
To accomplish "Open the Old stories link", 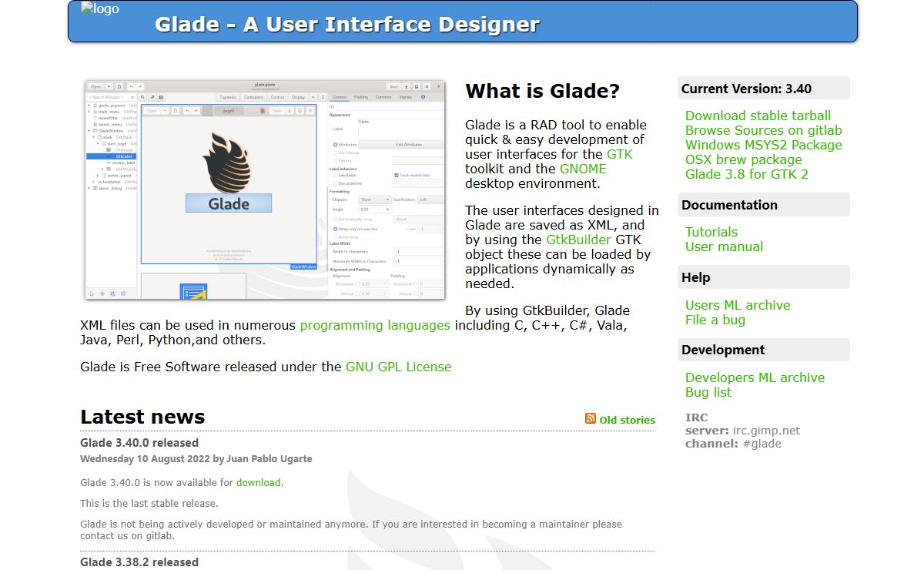I will (628, 420).
